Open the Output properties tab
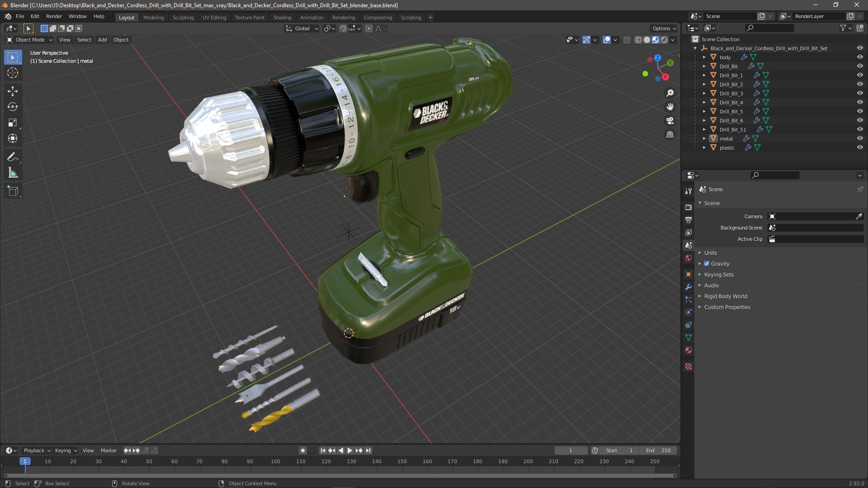The width and height of the screenshot is (868, 488). tap(688, 220)
